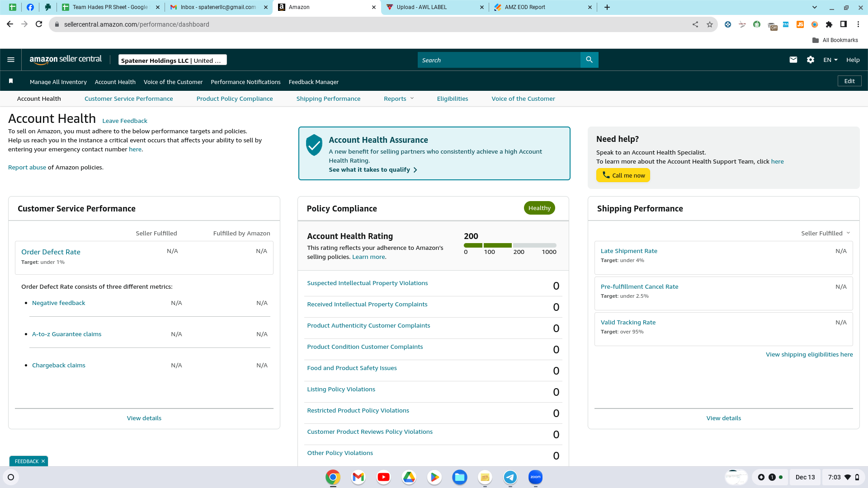Click the Account Health Assurance shield icon
Image resolution: width=868 pixels, height=488 pixels.
pyautogui.click(x=314, y=145)
